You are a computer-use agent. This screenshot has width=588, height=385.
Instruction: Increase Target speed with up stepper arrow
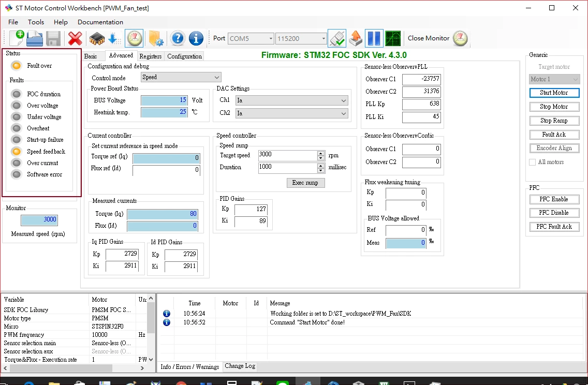click(x=320, y=153)
